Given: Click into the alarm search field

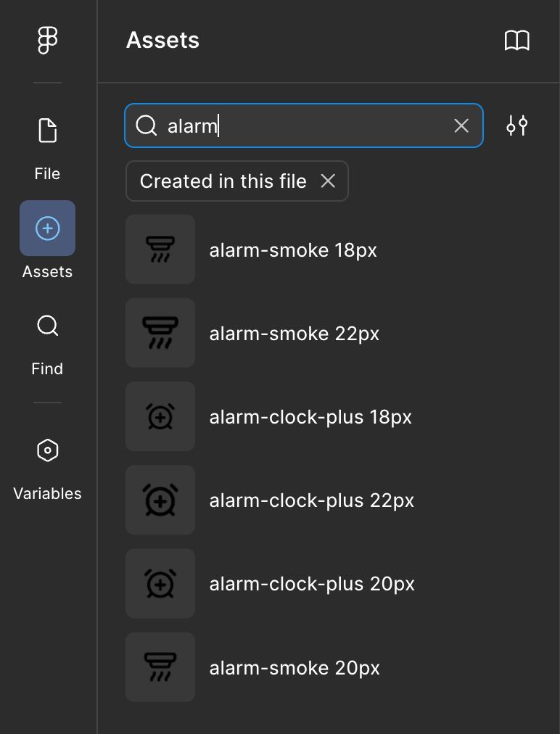Looking at the screenshot, I should point(304,125).
